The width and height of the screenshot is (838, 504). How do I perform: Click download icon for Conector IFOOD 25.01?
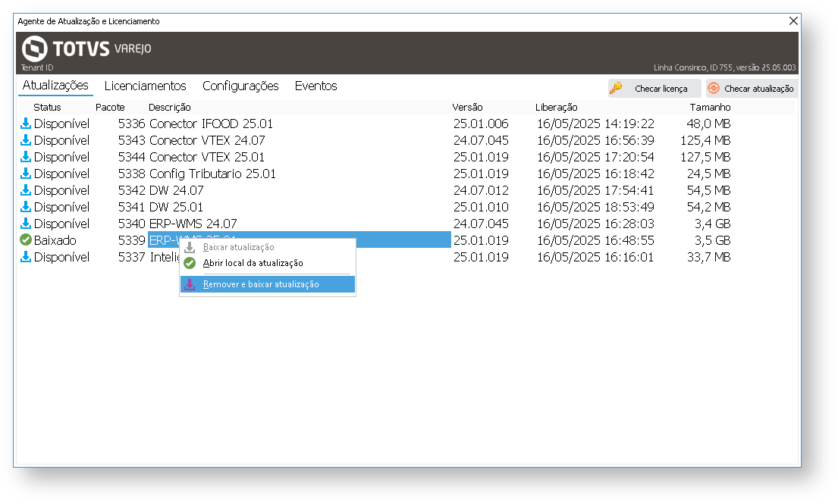tap(26, 124)
